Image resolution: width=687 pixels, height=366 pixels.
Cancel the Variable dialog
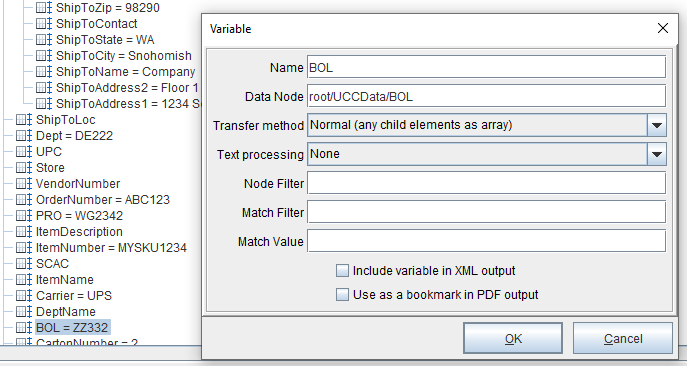623,338
